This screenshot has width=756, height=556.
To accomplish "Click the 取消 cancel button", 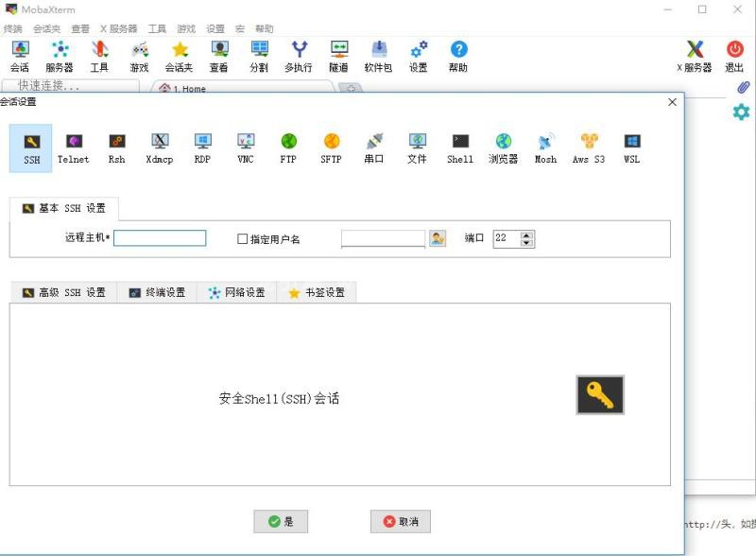I will point(400,521).
